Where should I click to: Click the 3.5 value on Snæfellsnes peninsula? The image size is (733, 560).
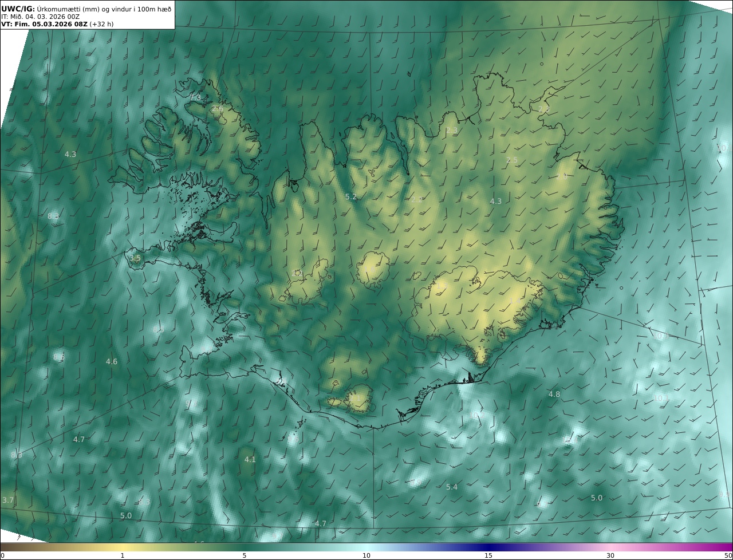click(x=135, y=258)
